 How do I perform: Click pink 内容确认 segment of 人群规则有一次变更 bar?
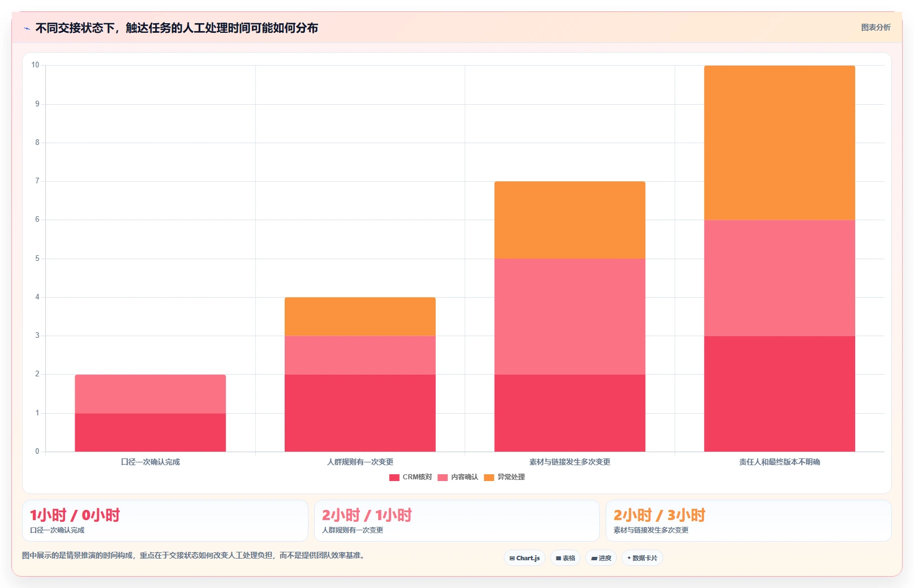click(360, 355)
